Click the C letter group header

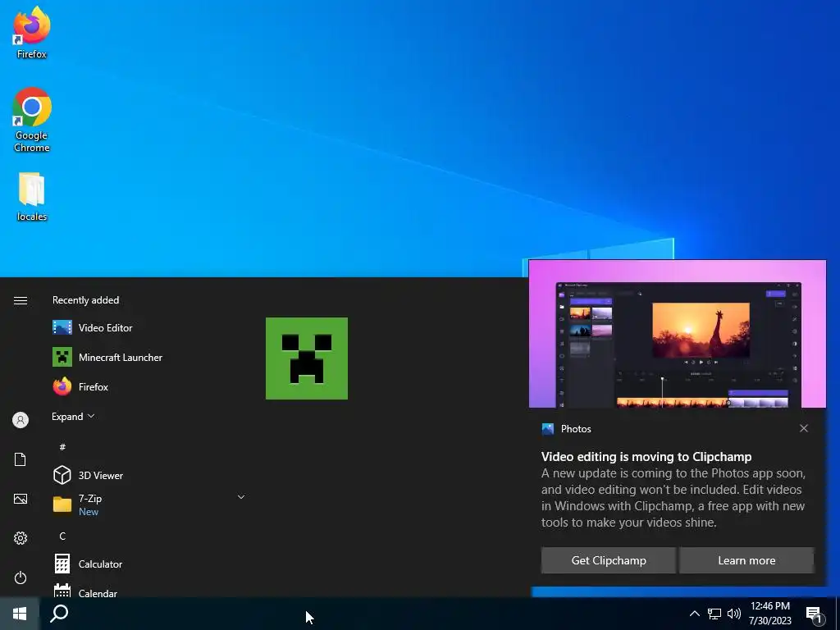pyautogui.click(x=62, y=536)
